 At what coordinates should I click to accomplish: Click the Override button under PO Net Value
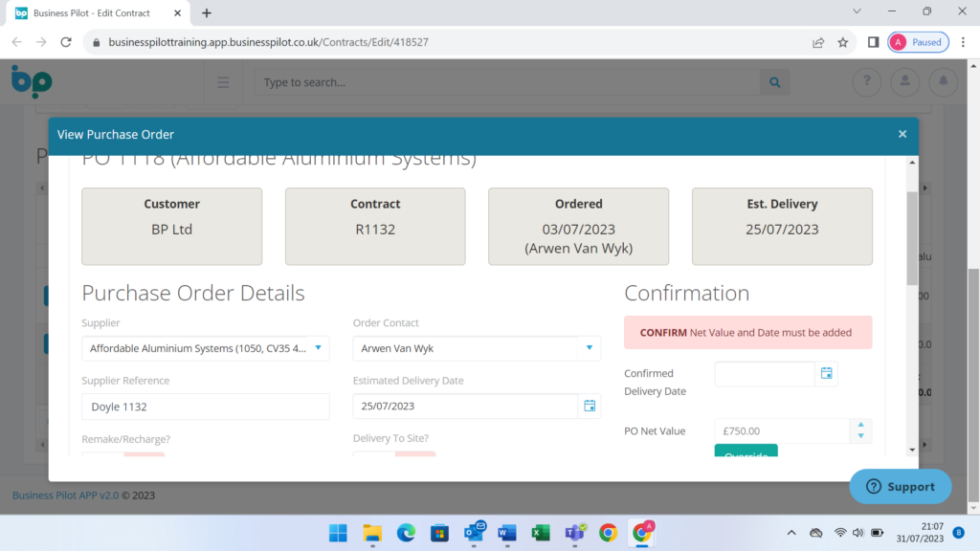746,451
